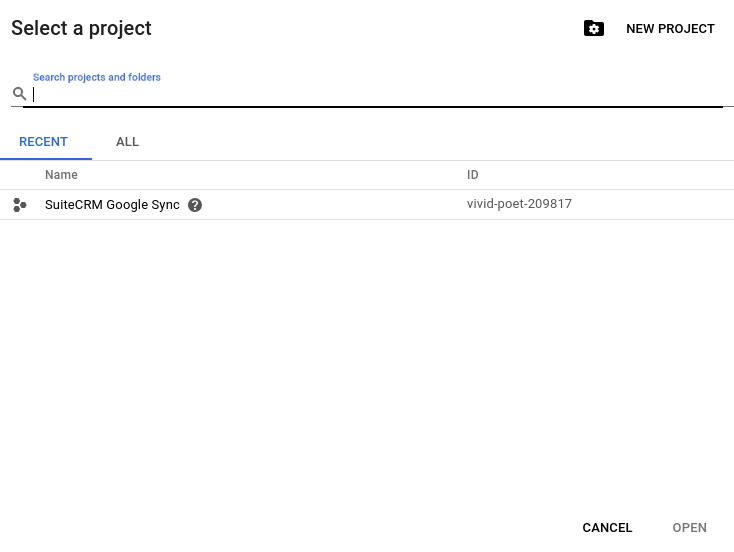Image resolution: width=734 pixels, height=552 pixels.
Task: Click the folder-with-gear new project icon
Action: coord(594,28)
